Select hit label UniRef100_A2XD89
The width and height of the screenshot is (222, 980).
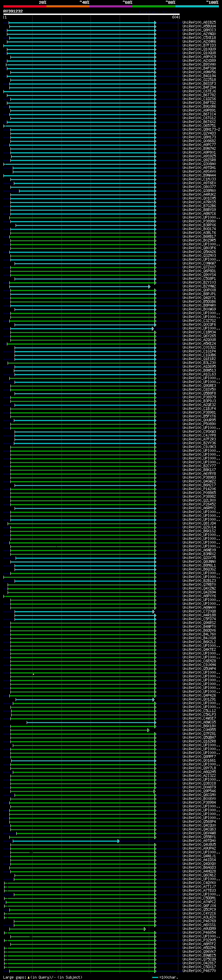click(x=199, y=60)
